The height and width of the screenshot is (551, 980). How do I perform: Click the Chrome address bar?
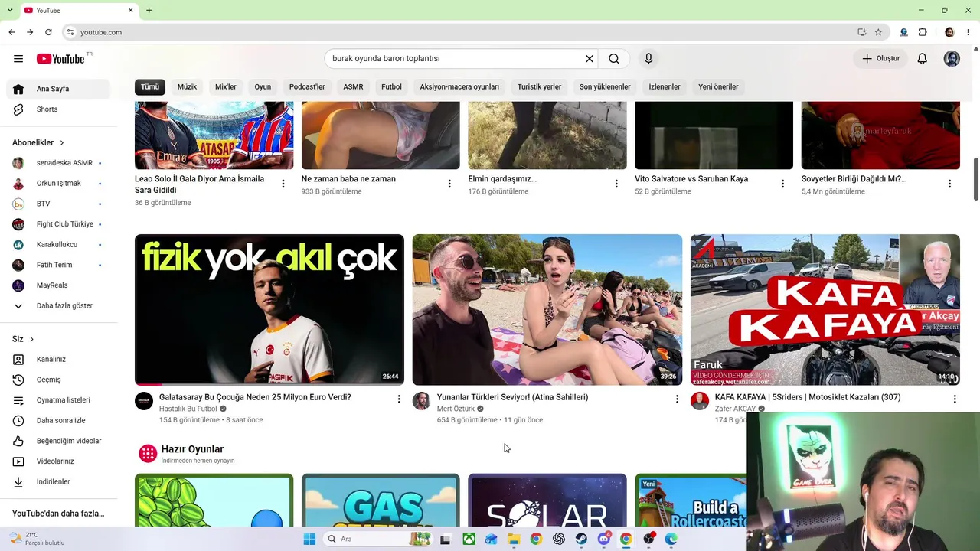point(459,32)
